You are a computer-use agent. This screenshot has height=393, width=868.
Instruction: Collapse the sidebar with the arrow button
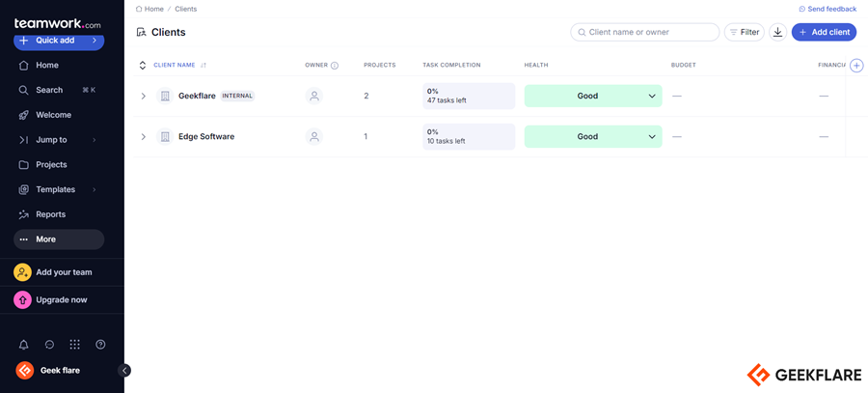124,370
